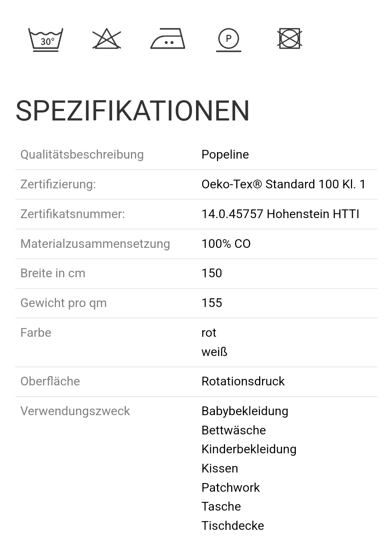Screen dimensions: 392x540
Task: Click the Bettwäsche usage entry
Action: pos(233,430)
